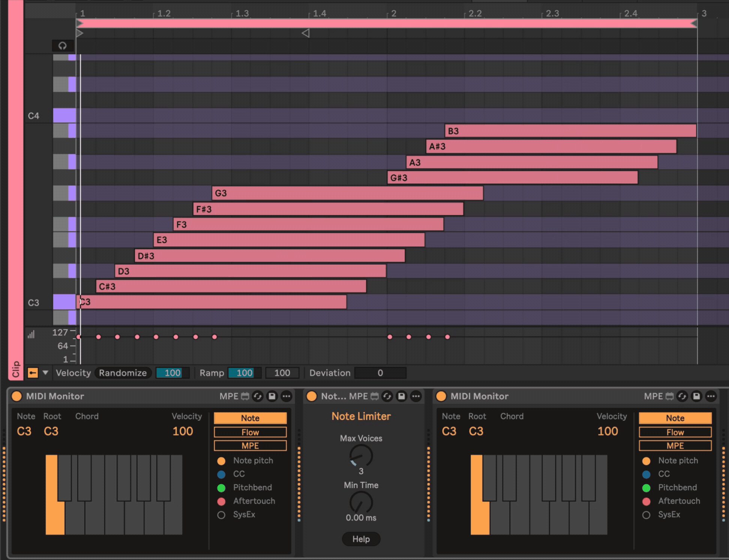The height and width of the screenshot is (560, 729).
Task: Click the orange lane-selector icon beside Velocity
Action: pos(33,373)
